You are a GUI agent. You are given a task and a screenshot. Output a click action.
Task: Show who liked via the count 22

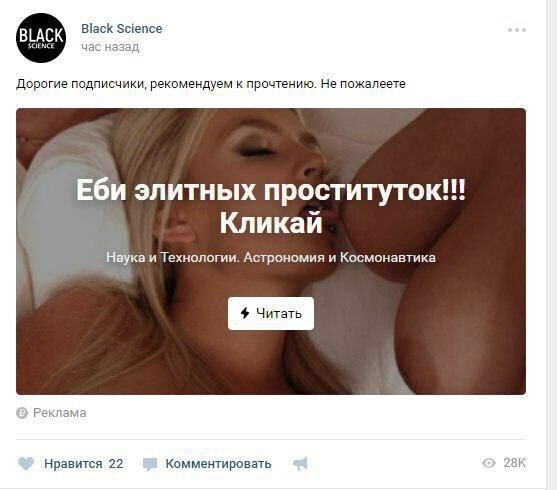coord(116,464)
